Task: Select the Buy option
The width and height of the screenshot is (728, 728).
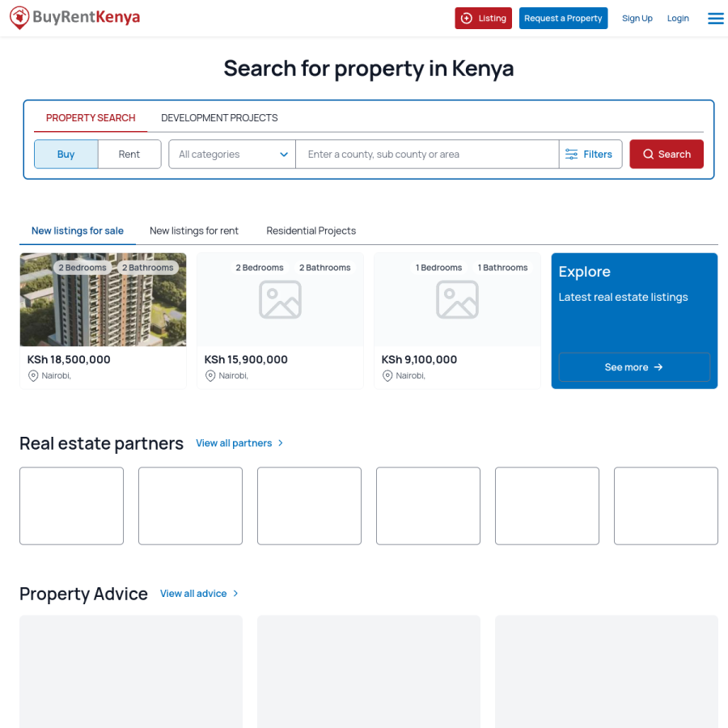Action: 66,154
